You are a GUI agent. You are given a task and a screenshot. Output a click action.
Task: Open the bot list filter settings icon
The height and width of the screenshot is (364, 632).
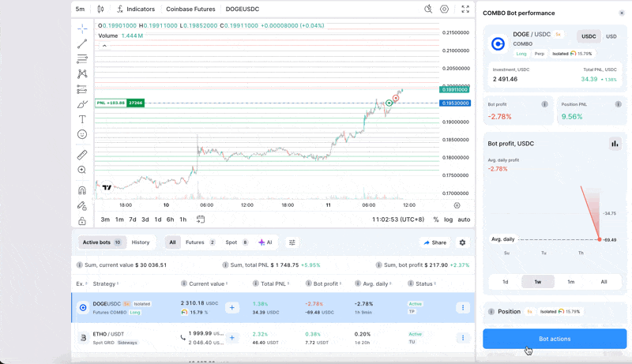292,242
